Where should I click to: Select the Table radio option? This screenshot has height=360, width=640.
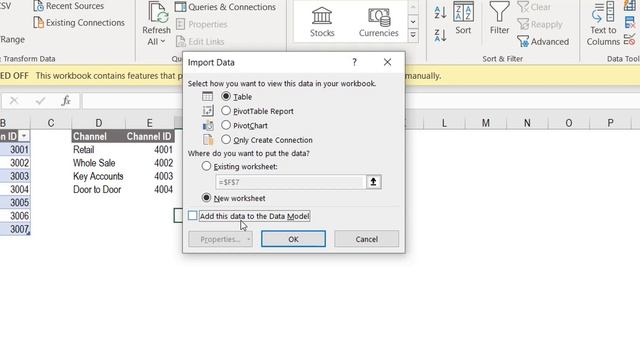click(226, 96)
